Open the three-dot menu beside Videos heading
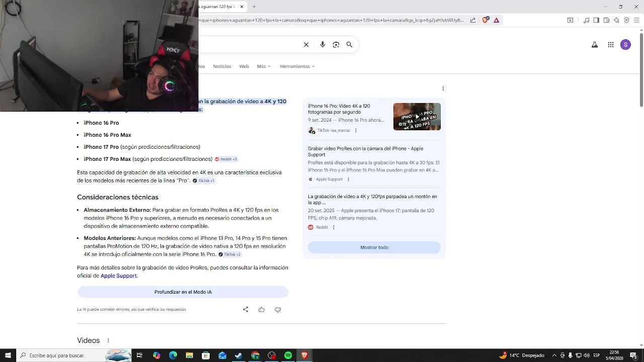Viewport: 644px width, 362px height. [108, 340]
